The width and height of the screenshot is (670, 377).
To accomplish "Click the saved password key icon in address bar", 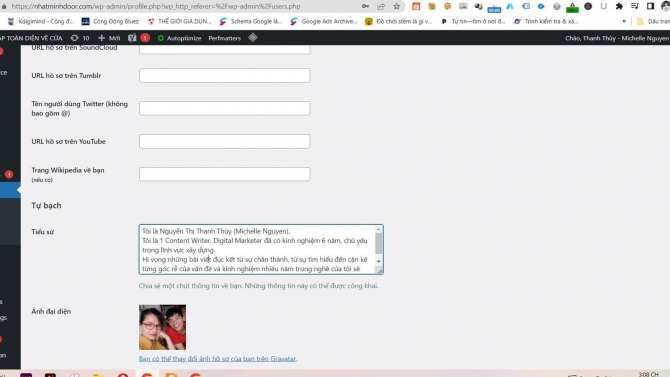I will click(365, 6).
